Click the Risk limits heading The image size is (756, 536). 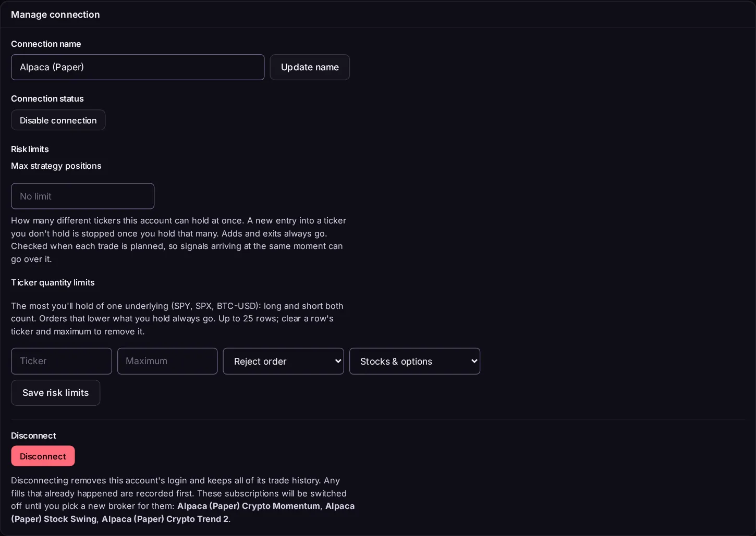coord(30,149)
